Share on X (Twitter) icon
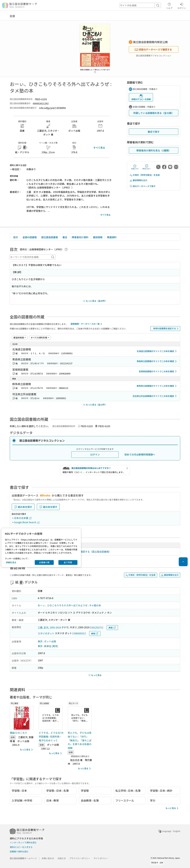This screenshot has width=190, height=868. tap(158, 167)
